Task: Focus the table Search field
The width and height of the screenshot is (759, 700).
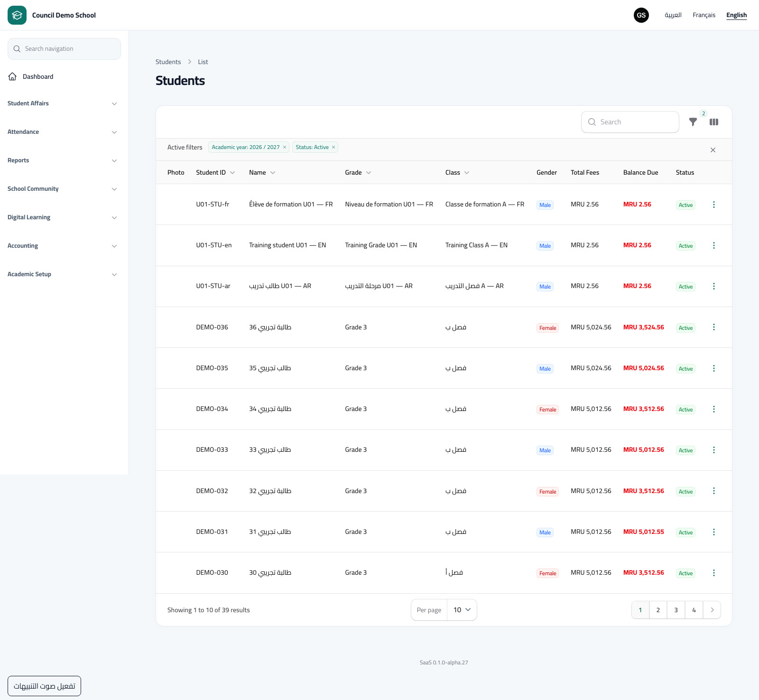Action: (630, 122)
